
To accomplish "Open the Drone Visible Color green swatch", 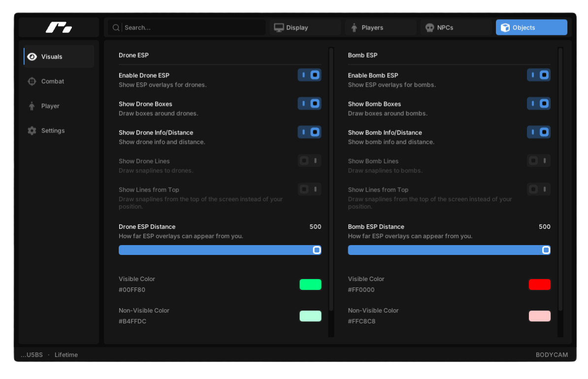I will click(311, 284).
